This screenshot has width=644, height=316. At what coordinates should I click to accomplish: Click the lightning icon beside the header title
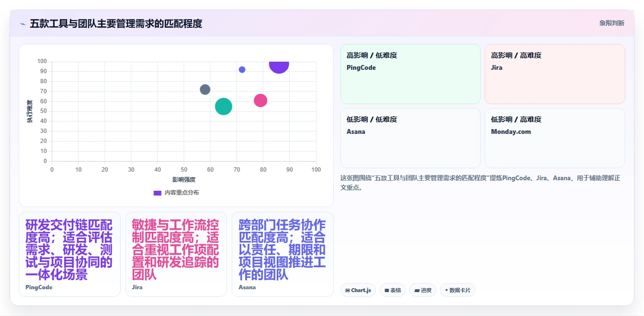(23, 23)
